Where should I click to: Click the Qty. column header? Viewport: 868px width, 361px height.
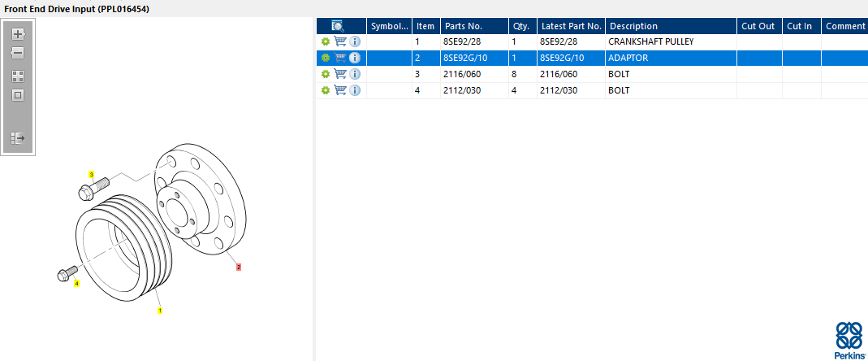point(520,26)
